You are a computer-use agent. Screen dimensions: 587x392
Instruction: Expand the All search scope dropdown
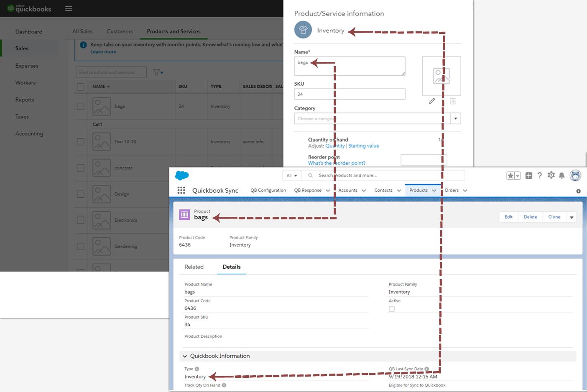[x=292, y=176]
